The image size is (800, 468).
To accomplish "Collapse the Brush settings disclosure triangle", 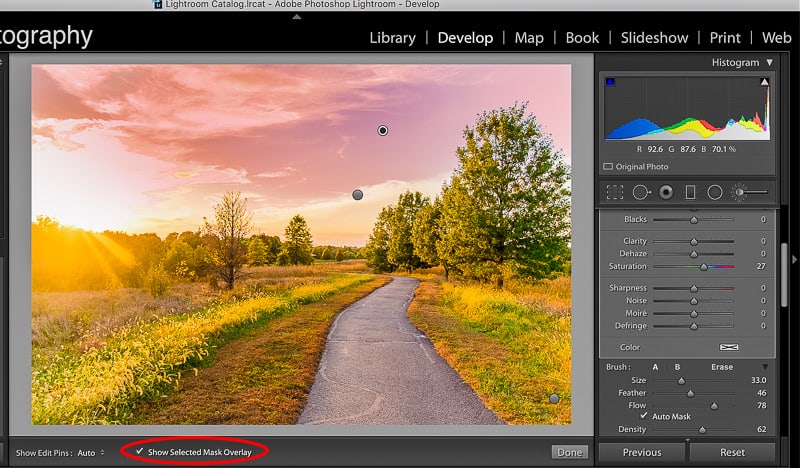I will (x=765, y=367).
